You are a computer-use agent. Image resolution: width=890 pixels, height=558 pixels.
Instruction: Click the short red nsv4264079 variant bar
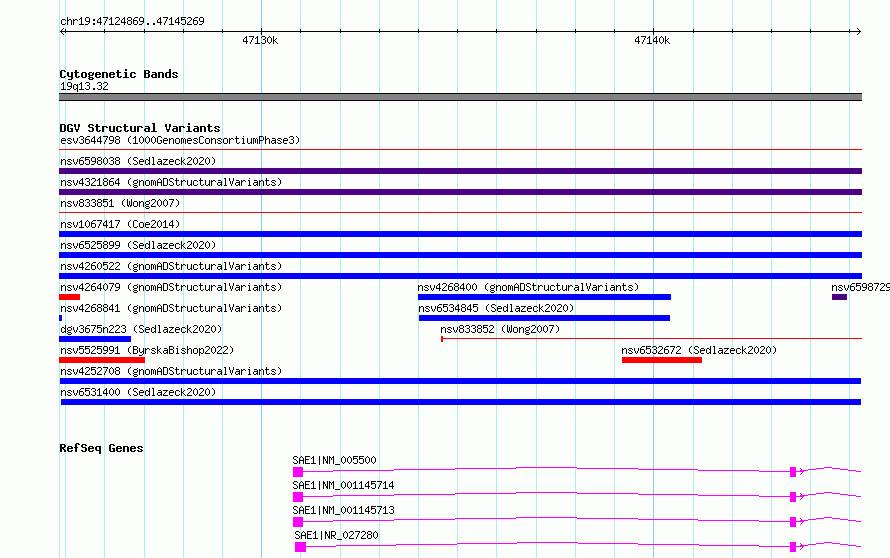point(69,297)
